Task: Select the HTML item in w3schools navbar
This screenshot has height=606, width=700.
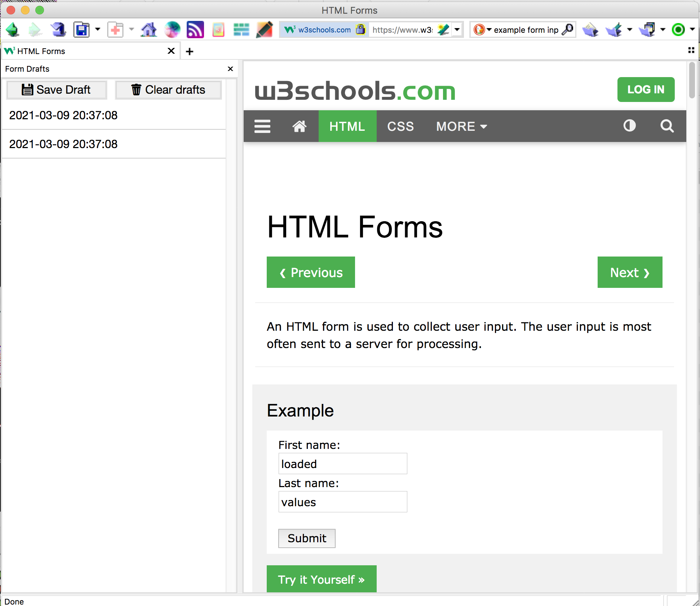Action: [347, 126]
